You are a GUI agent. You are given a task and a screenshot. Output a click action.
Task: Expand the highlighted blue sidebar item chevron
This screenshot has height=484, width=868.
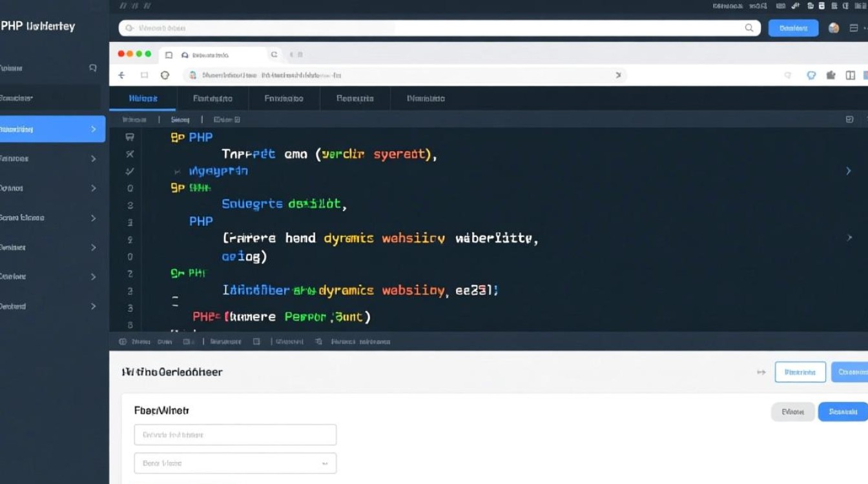pyautogui.click(x=94, y=129)
